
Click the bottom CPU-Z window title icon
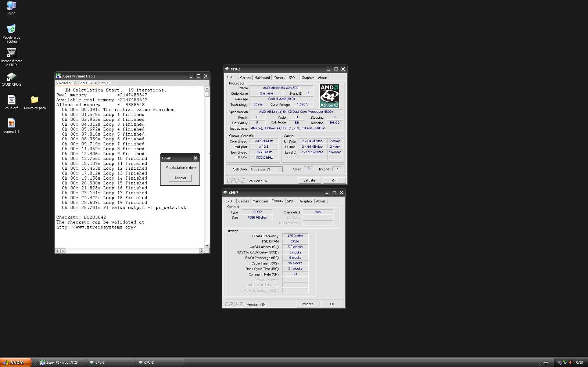point(225,192)
